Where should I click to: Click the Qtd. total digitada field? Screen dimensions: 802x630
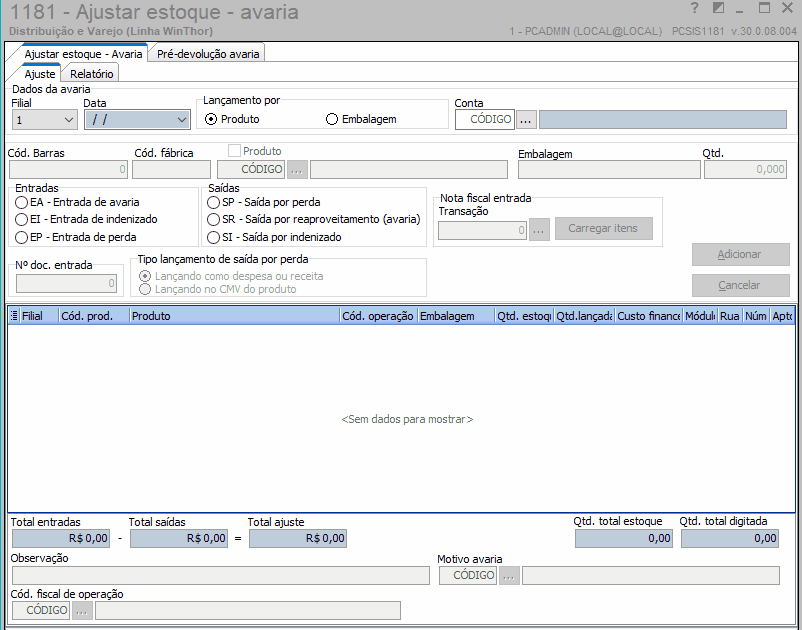pos(730,538)
